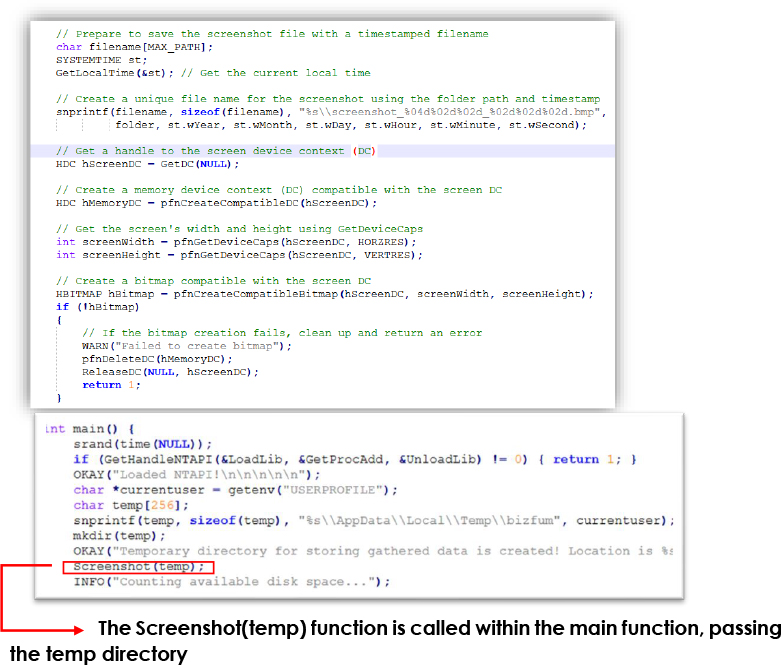Click the 'ReleaseDC(NULL, hScreenDC);' line
The height and width of the screenshot is (665, 781).
coord(170,372)
